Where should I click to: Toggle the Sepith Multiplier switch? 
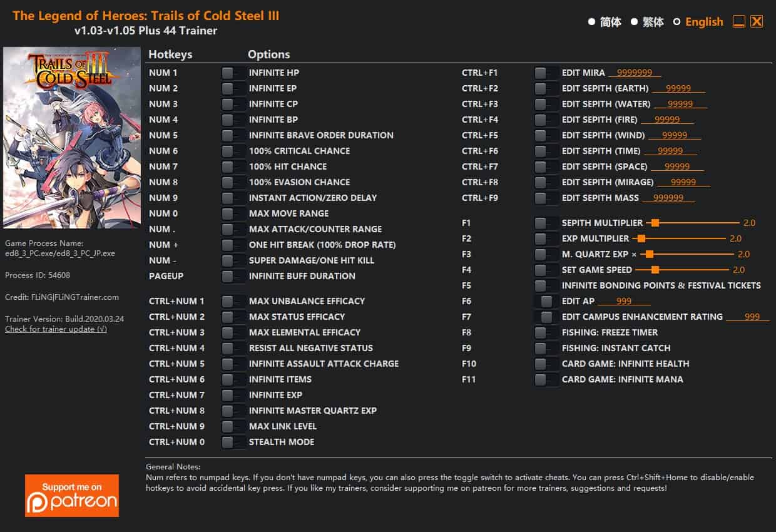pos(546,223)
